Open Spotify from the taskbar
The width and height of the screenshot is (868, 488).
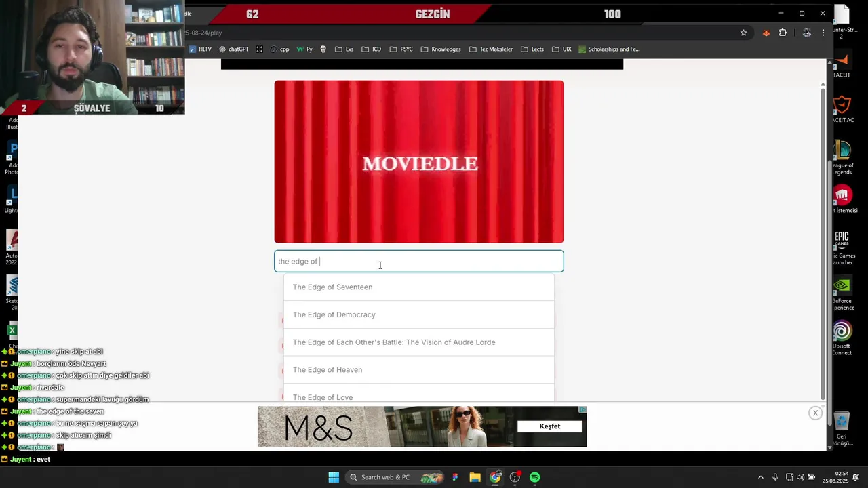click(x=535, y=477)
